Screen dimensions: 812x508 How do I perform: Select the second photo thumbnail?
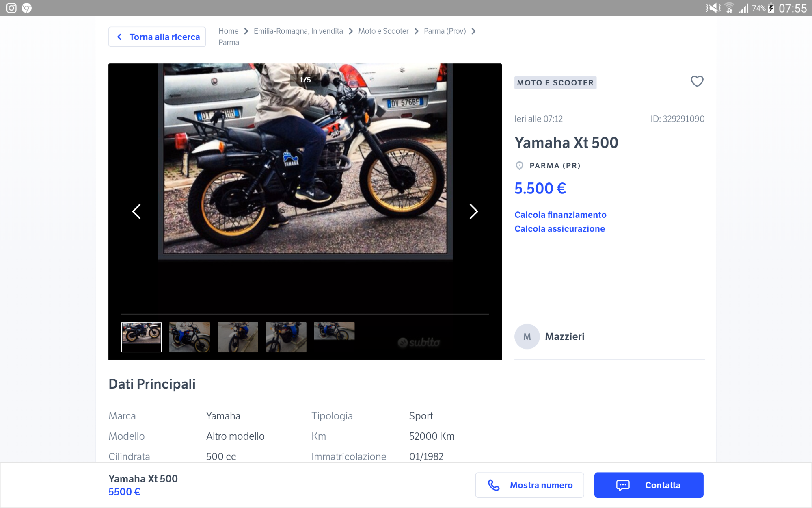pyautogui.click(x=190, y=337)
